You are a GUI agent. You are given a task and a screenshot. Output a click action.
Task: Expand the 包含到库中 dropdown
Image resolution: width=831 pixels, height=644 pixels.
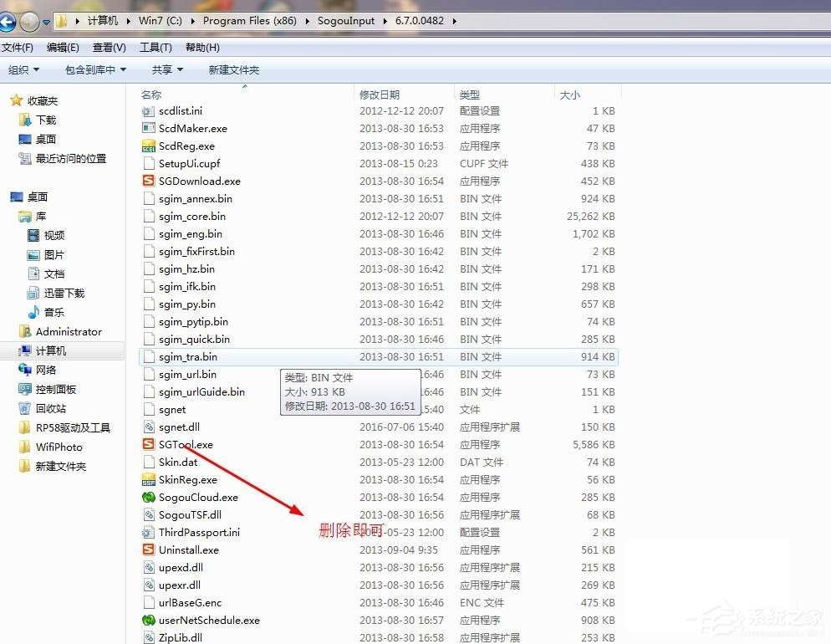click(x=94, y=69)
